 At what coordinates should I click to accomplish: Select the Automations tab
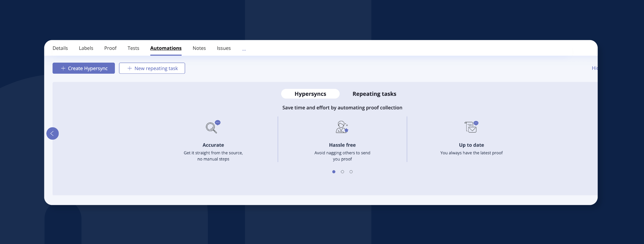click(166, 48)
